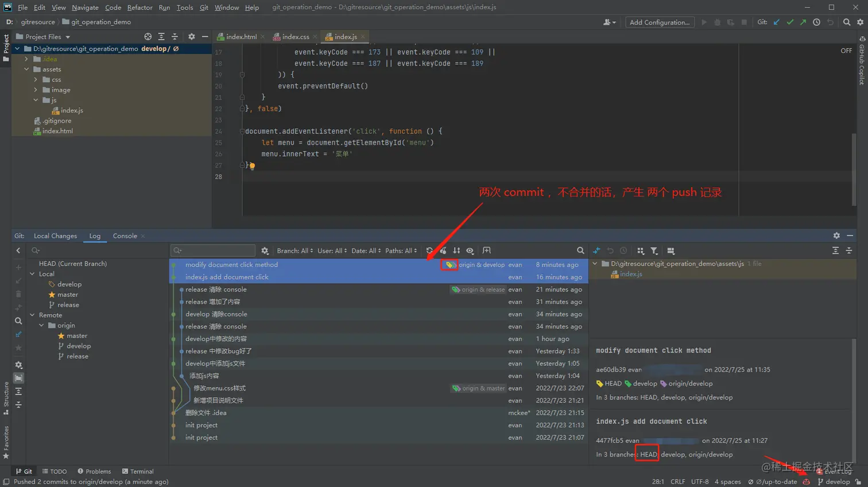Open Show History with the clock icon
The height and width of the screenshot is (487, 868).
(x=817, y=22)
